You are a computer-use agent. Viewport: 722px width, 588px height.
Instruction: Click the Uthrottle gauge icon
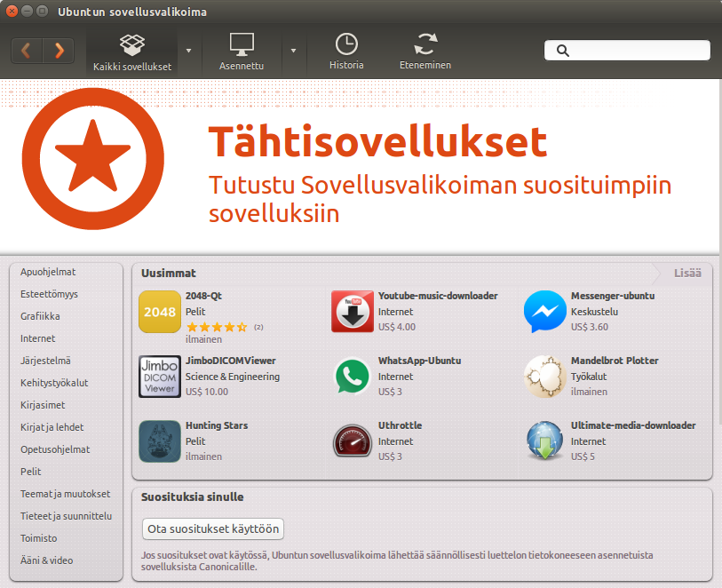point(353,441)
